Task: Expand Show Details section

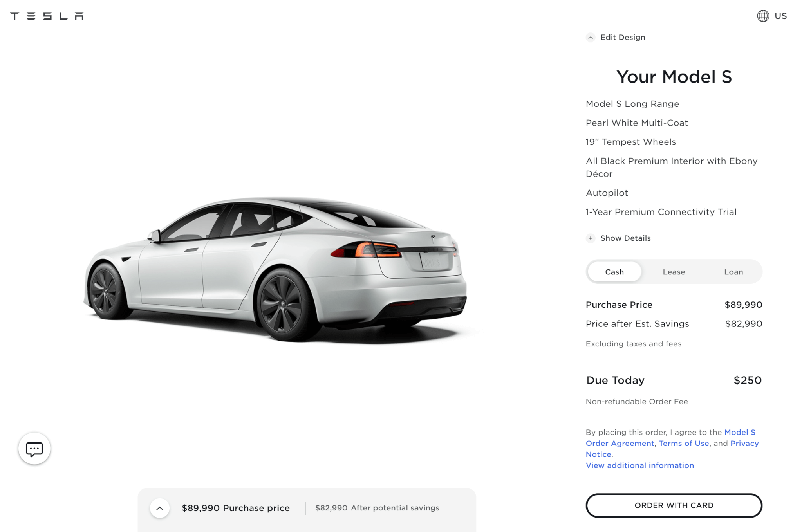Action: click(625, 238)
